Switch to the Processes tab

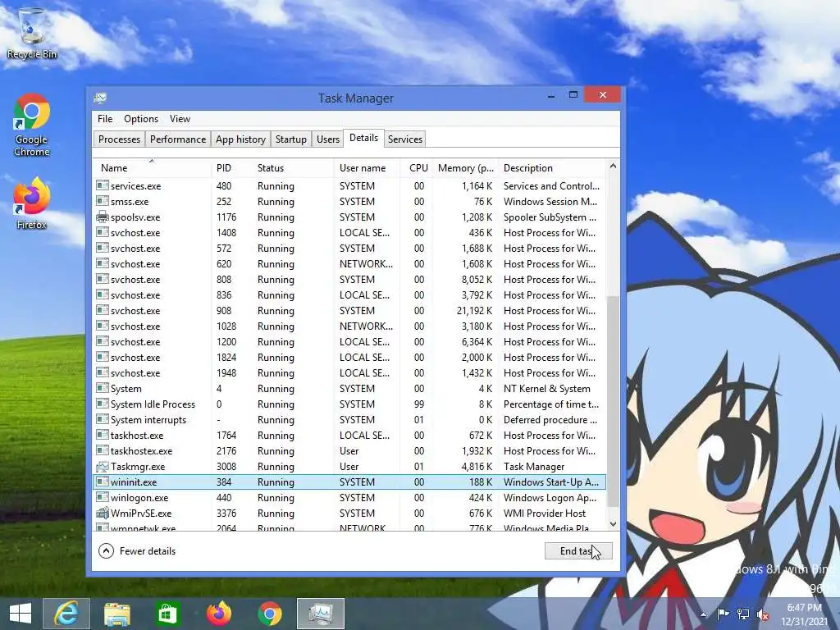tap(119, 139)
